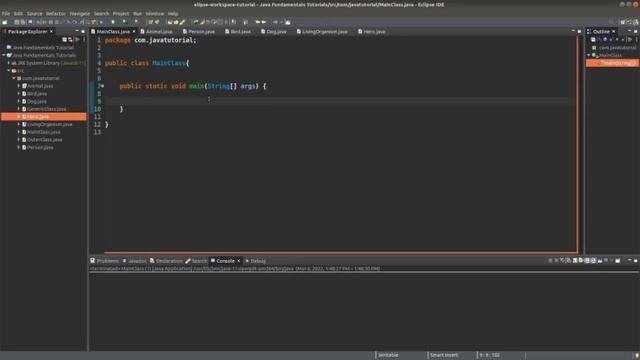Open Console toolbar button at far right
This screenshot has width=640, height=360.
(618, 260)
